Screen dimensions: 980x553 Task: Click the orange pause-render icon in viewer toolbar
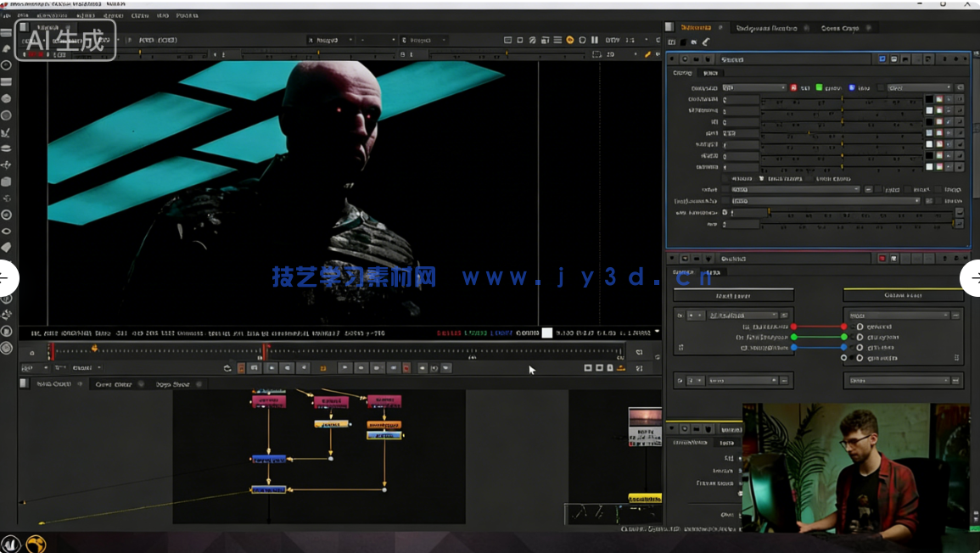pos(569,40)
